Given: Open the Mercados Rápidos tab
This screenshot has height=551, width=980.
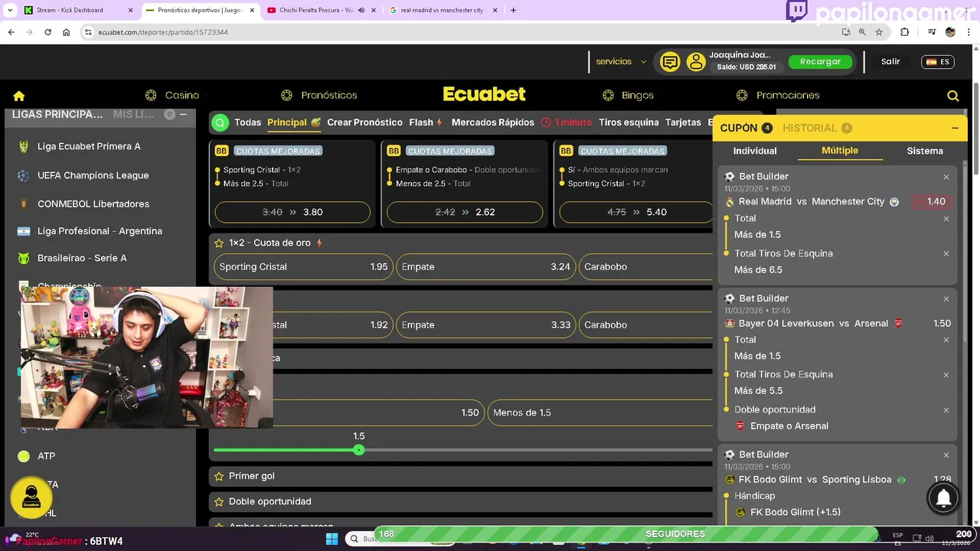Looking at the screenshot, I should [492, 122].
